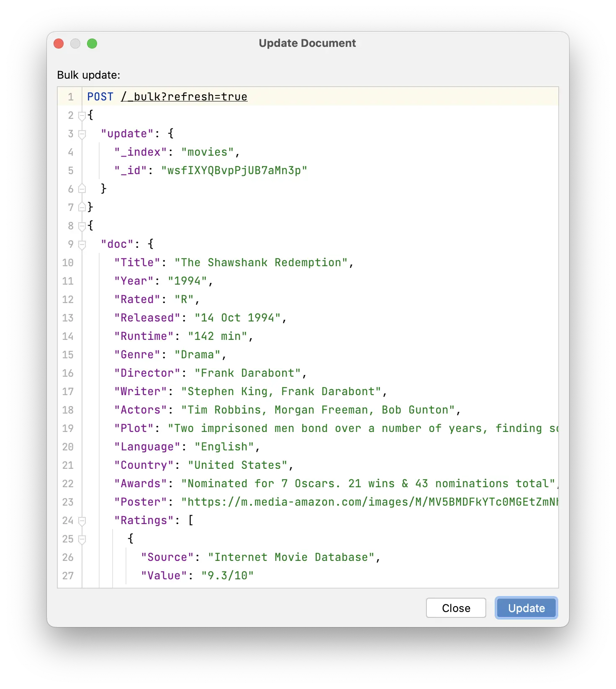The height and width of the screenshot is (689, 616).
Task: Click the /_bulk?refresh=true endpoint link
Action: (x=184, y=97)
